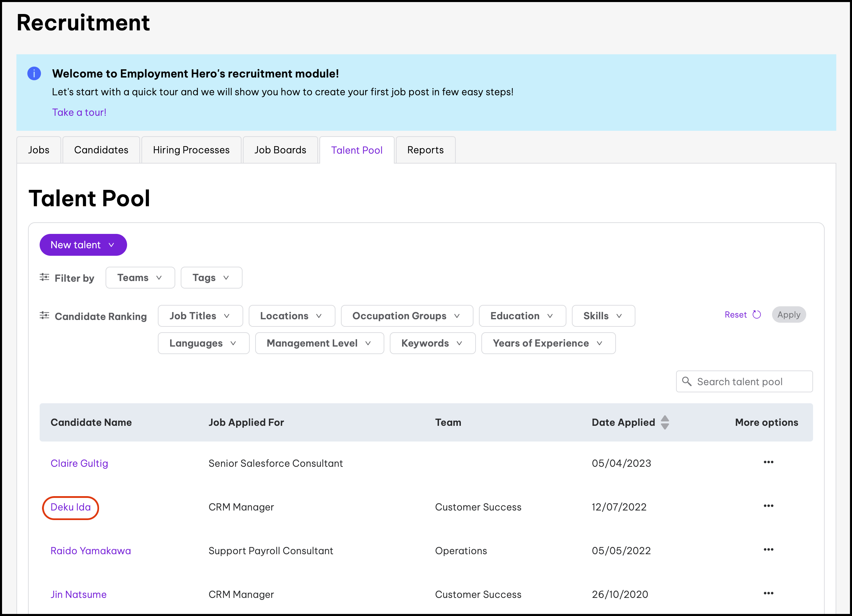Screen dimensions: 852x616
Task: Click the Date Applied sort arrows
Action: click(664, 422)
